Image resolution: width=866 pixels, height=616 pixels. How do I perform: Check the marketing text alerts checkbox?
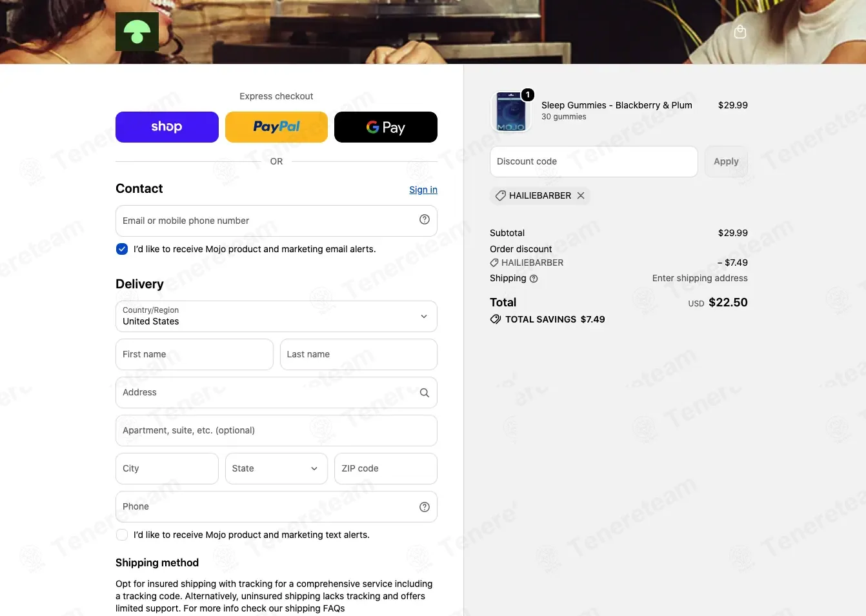click(x=122, y=535)
